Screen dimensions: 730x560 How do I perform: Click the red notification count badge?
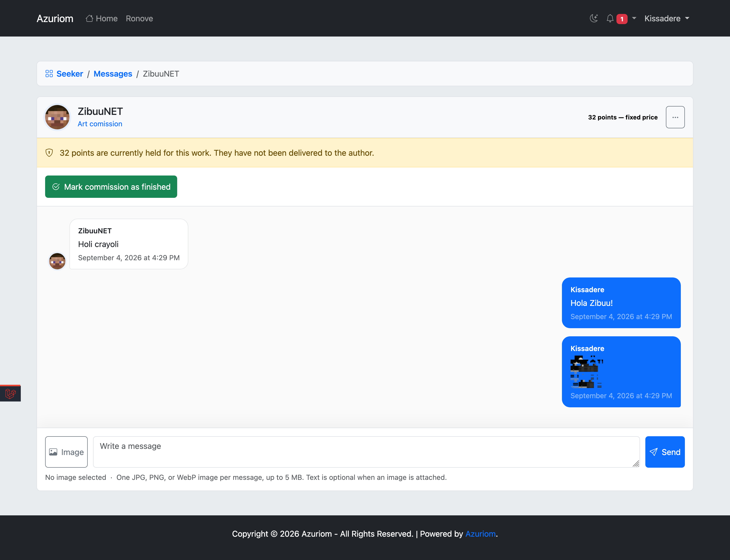point(622,19)
